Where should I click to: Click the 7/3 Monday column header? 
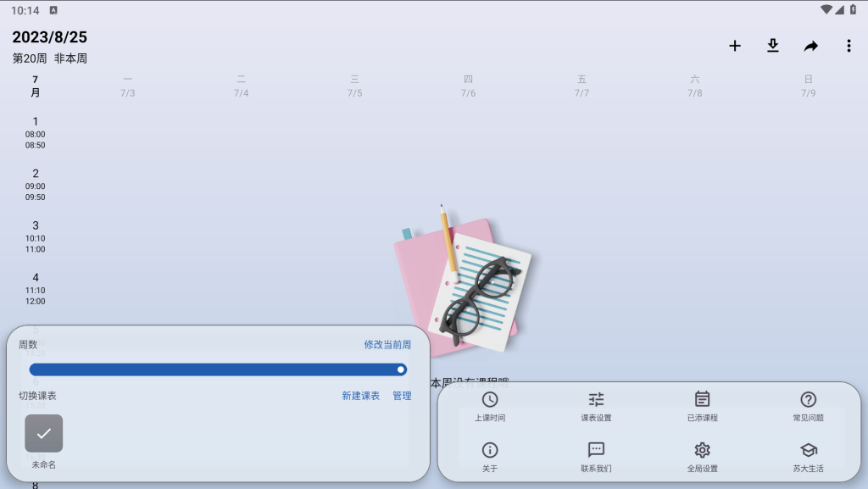(128, 86)
